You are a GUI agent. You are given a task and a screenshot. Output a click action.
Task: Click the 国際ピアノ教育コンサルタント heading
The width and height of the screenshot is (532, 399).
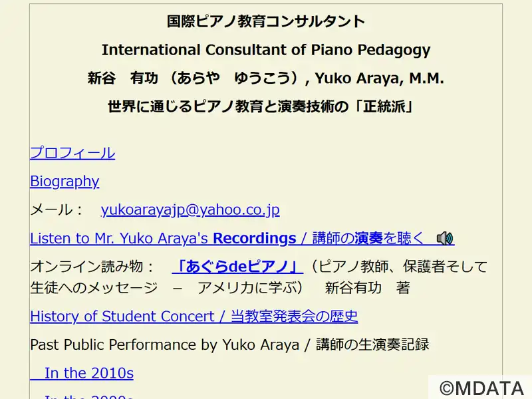(x=266, y=21)
